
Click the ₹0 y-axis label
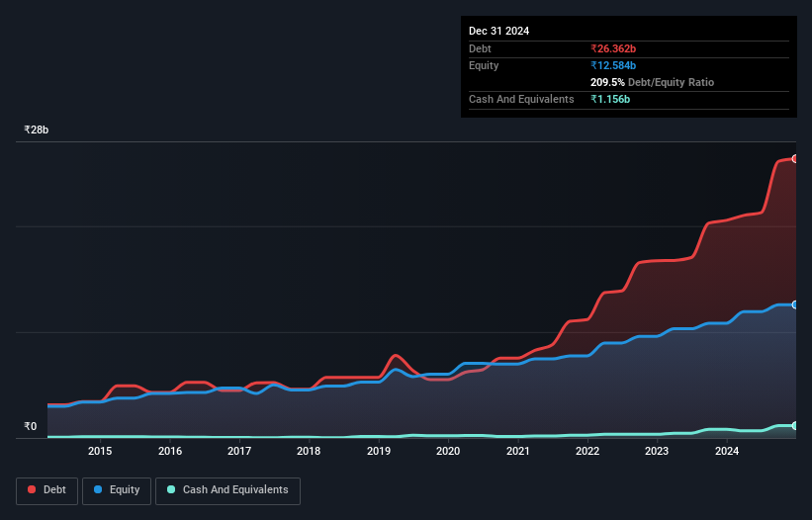pos(31,426)
